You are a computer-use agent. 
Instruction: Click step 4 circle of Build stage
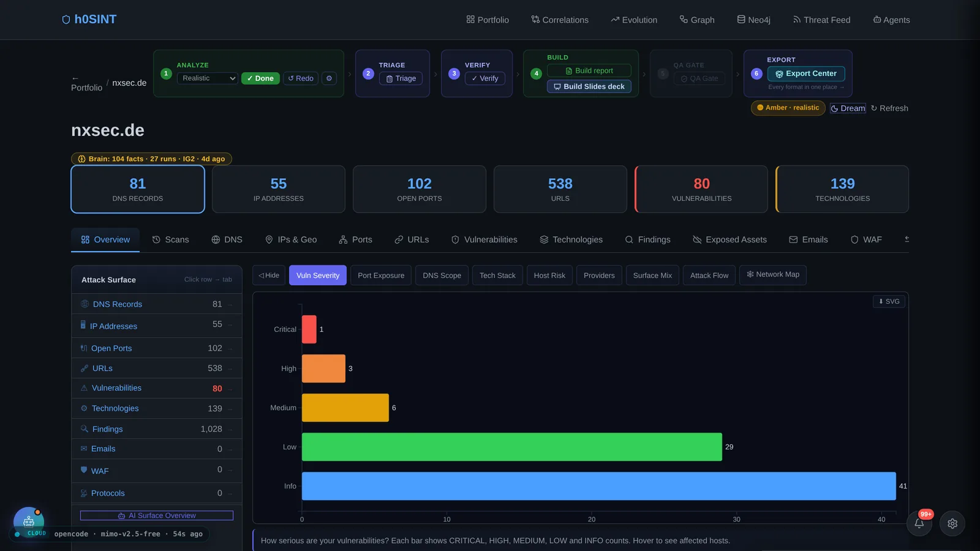pyautogui.click(x=537, y=73)
